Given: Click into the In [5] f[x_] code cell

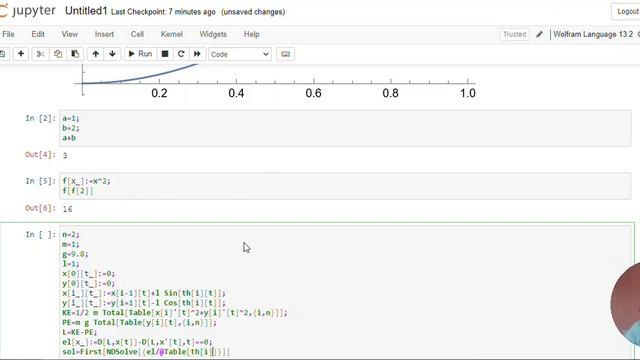Looking at the screenshot, I should click(x=345, y=186).
